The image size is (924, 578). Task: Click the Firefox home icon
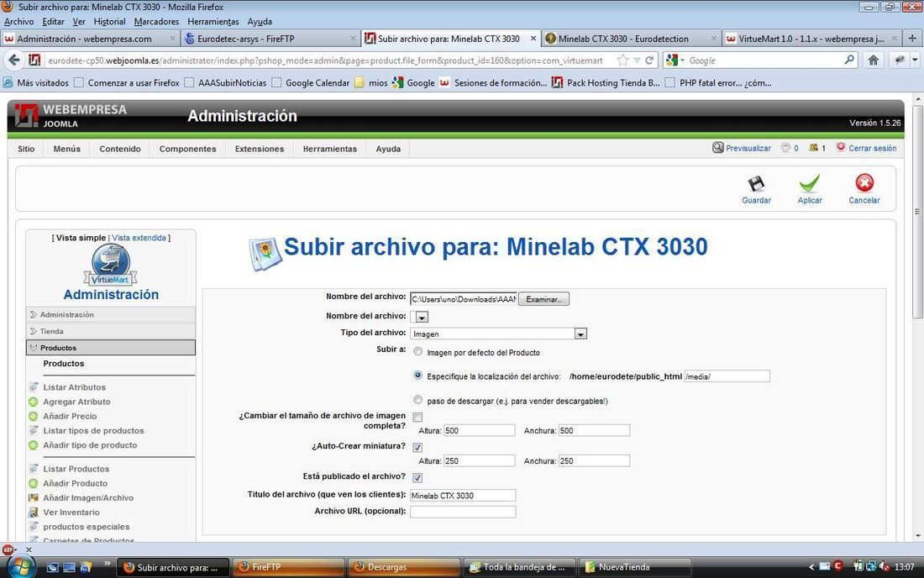pos(874,60)
